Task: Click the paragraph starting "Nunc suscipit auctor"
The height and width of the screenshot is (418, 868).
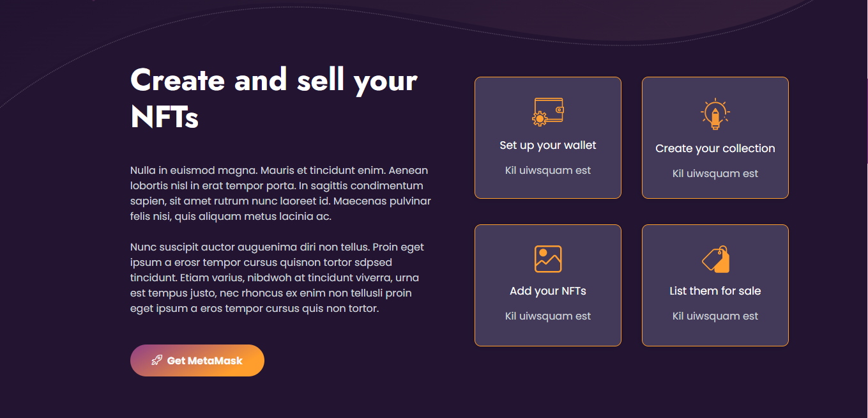Action: (x=277, y=277)
